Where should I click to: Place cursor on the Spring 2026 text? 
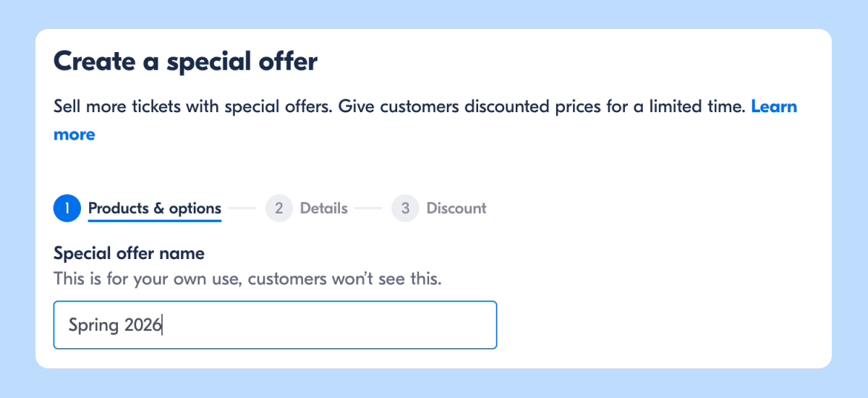(114, 325)
